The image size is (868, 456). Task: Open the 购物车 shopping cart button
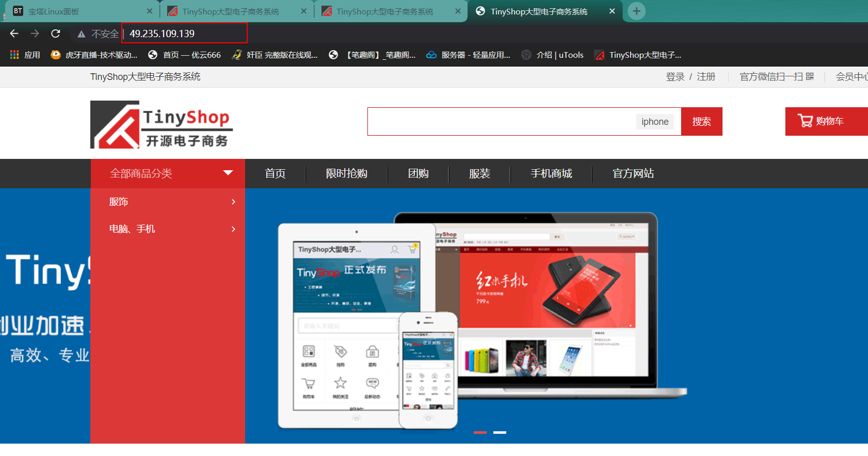pos(826,121)
